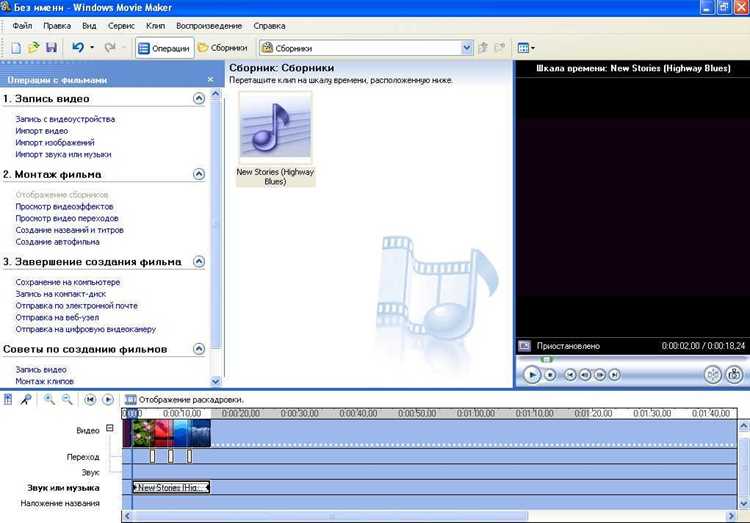Image resolution: width=750 pixels, height=523 pixels.
Task: Open the Воспроизведение menu
Action: tap(209, 26)
